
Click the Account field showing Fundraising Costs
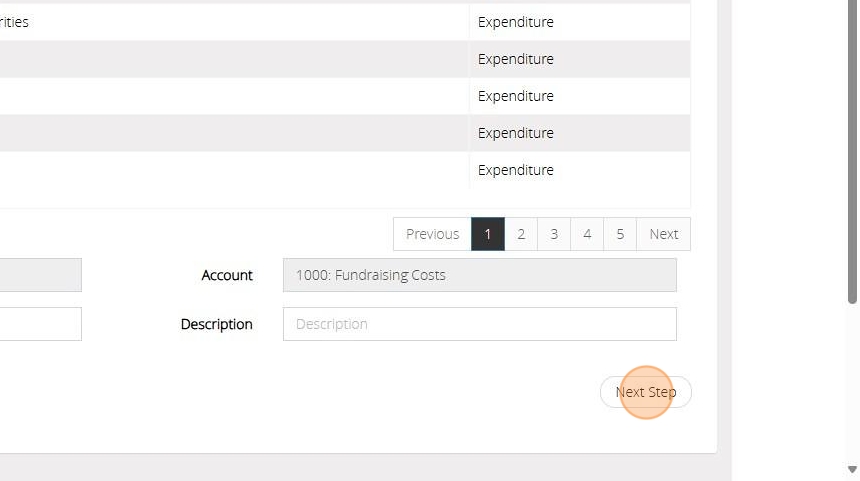479,275
